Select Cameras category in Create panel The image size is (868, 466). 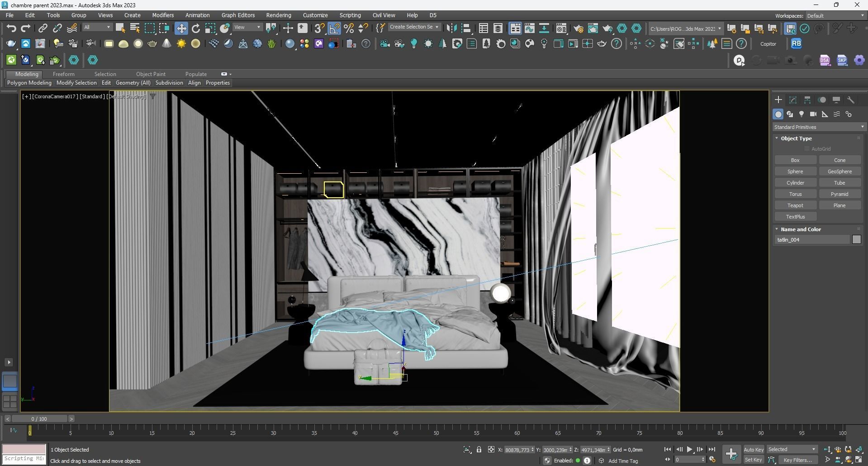coord(813,114)
